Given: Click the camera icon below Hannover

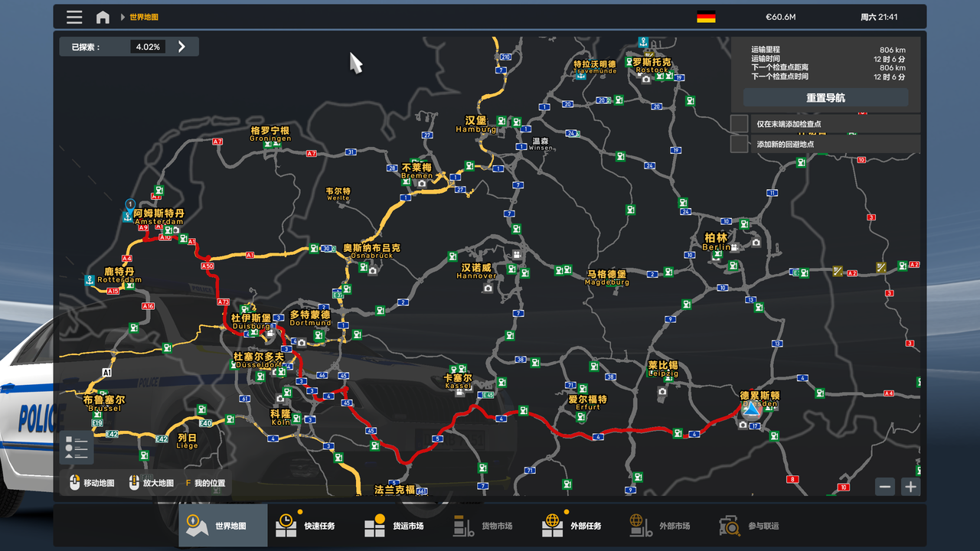Looking at the screenshot, I should click(x=488, y=288).
